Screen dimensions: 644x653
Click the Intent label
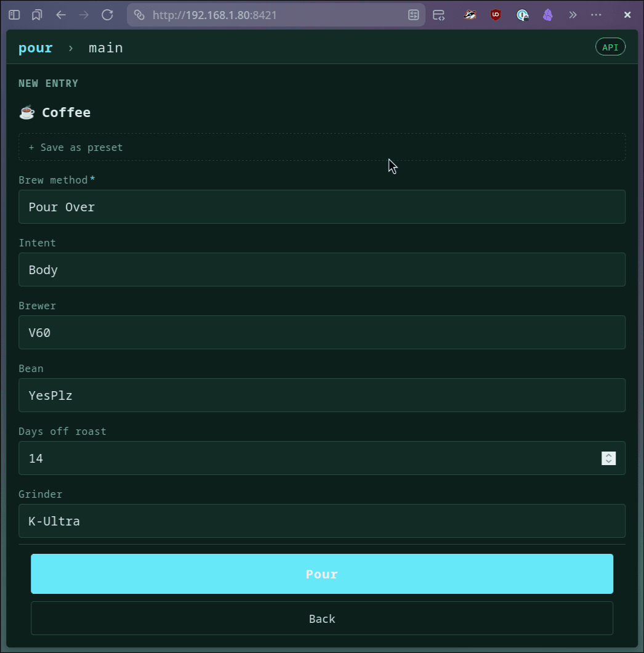(37, 243)
